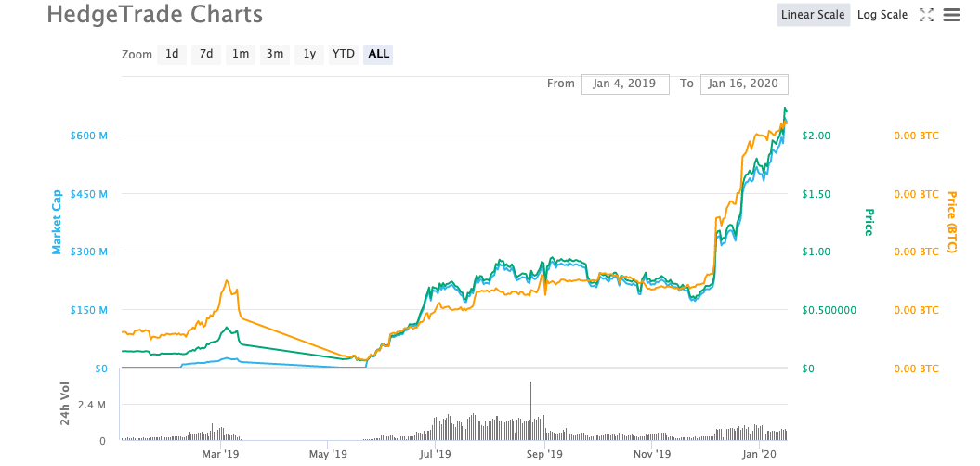Click the Mar '19 date label
This screenshot has height=466, width=980.
(x=222, y=453)
